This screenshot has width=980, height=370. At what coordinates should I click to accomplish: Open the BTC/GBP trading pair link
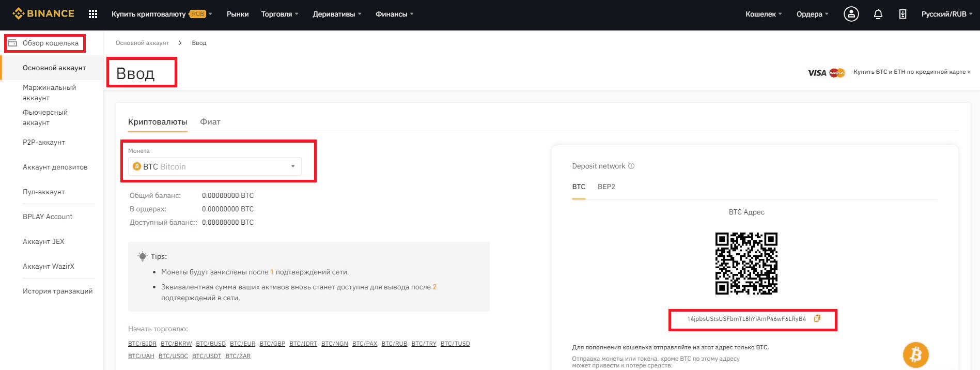click(272, 344)
